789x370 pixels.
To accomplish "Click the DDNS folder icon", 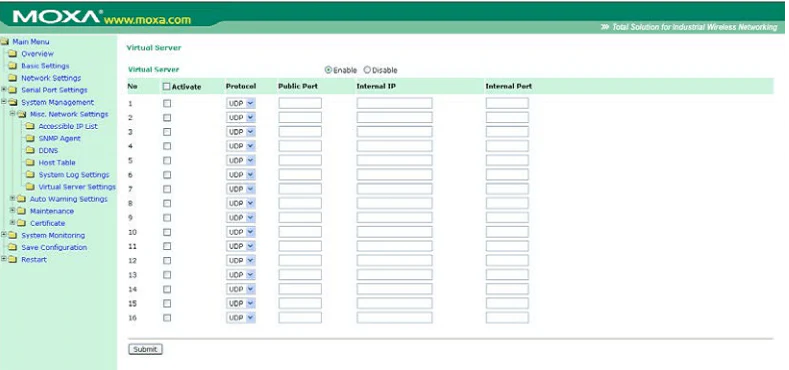I will coord(30,151).
